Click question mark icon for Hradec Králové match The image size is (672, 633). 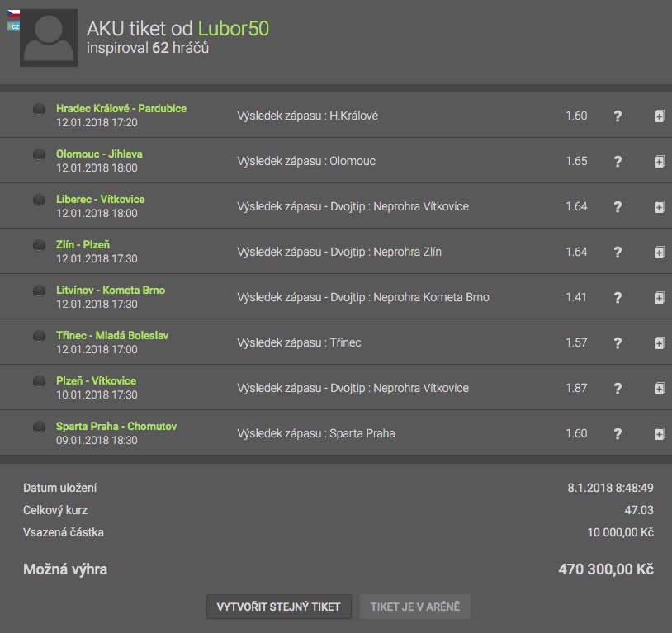coord(618,116)
